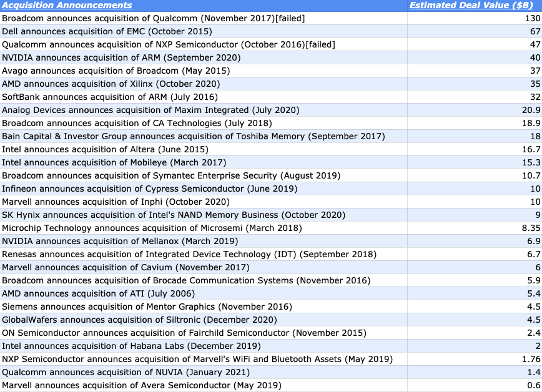Select the 4.5 value in GlobalWafers row
Viewport: 542px width, 392px height.
pyautogui.click(x=534, y=320)
